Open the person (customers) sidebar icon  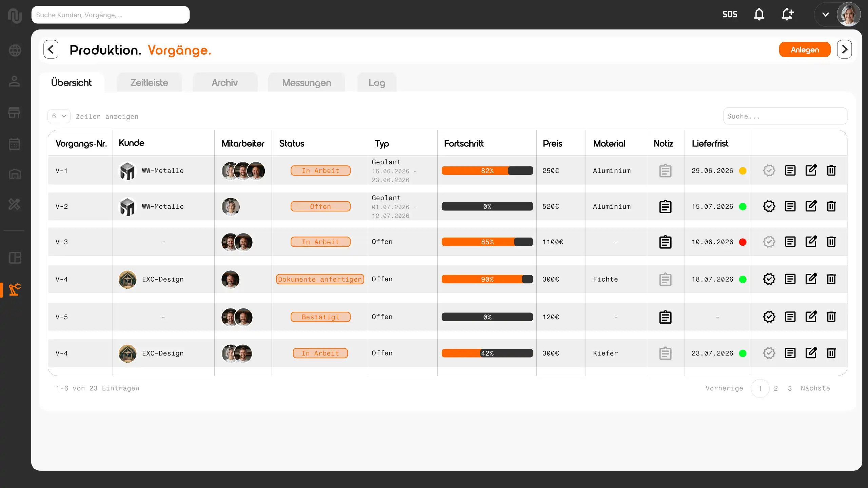point(15,81)
